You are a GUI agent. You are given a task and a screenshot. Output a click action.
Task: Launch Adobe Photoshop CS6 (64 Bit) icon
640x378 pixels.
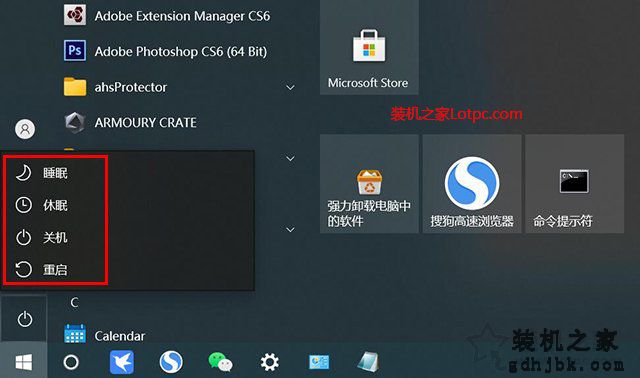(75, 51)
